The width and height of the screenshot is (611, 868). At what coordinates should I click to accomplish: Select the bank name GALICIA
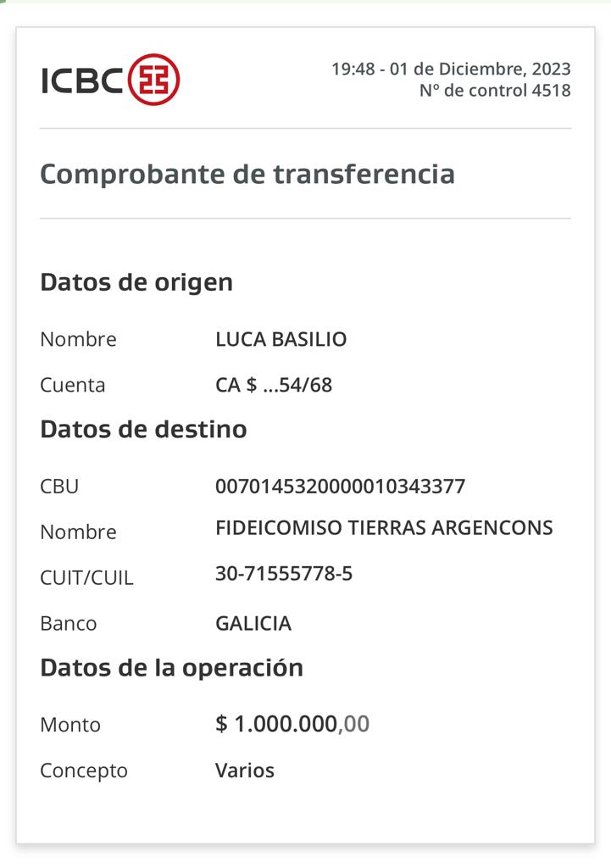pyautogui.click(x=253, y=624)
